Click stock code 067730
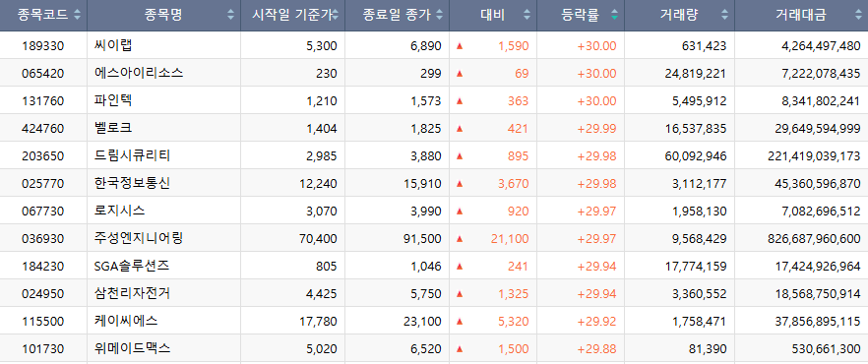 pos(43,212)
